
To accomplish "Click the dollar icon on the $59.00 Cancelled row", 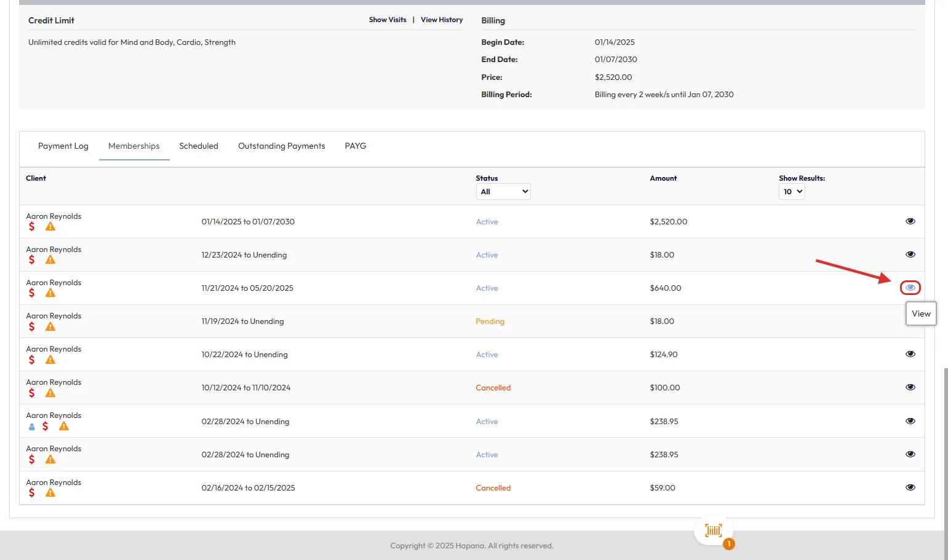I will (x=32, y=493).
